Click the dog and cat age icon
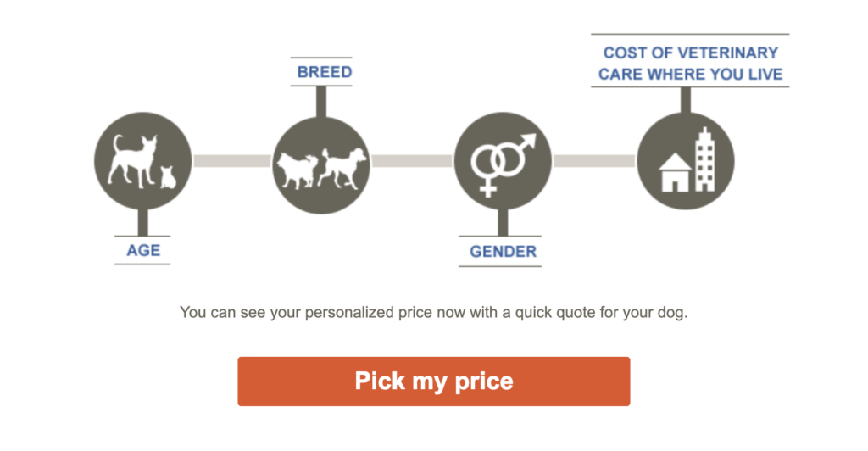 pos(142,160)
